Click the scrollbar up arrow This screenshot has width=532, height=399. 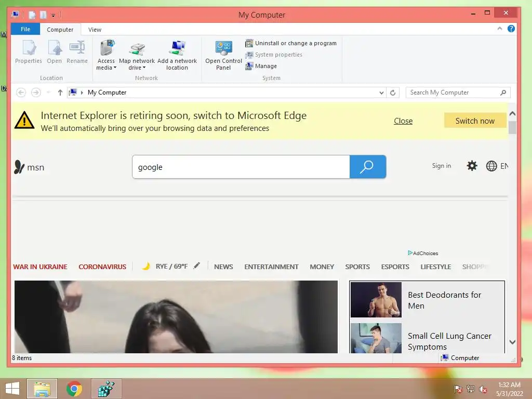pos(512,114)
